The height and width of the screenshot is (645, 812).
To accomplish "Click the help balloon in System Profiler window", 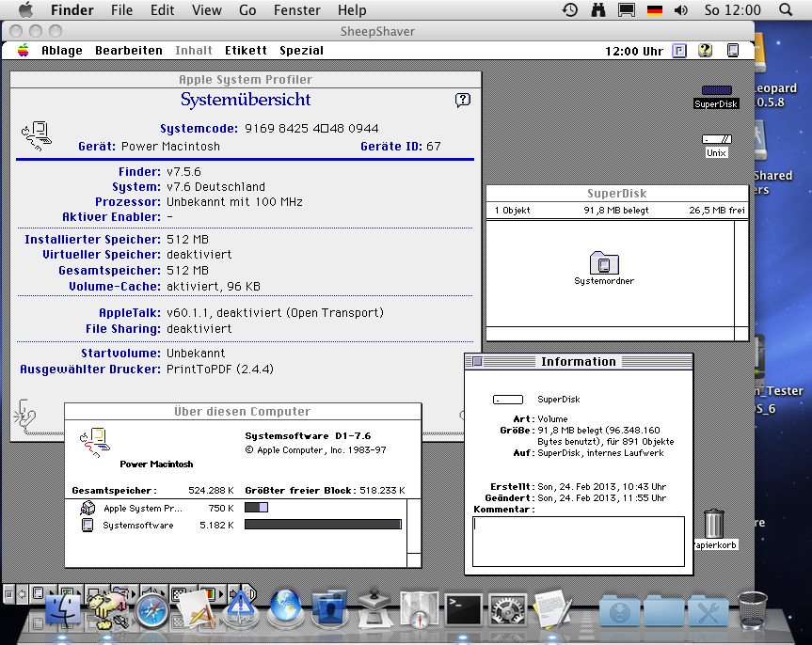I will coord(462,100).
